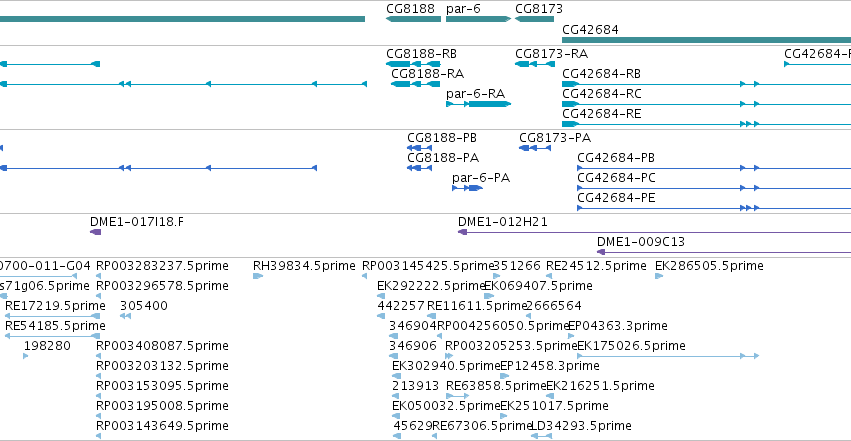This screenshot has width=851, height=441.
Task: Click the 442257 feature label
Action: (x=401, y=306)
